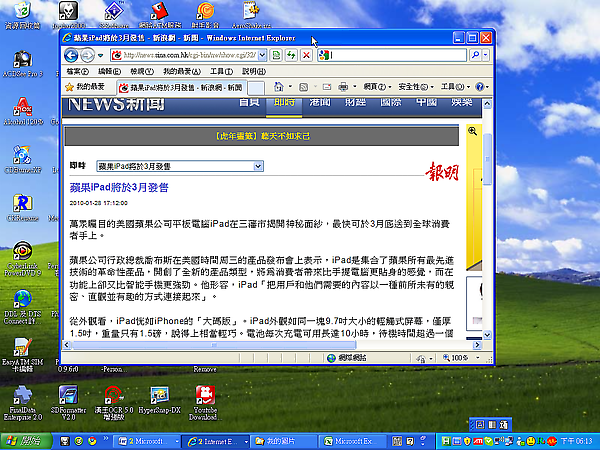Click the horizontal scrollbar thumb

pos(214,345)
